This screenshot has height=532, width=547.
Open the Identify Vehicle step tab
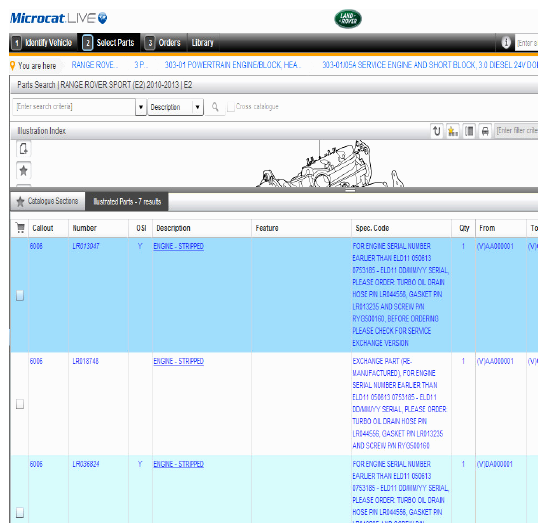click(42, 43)
